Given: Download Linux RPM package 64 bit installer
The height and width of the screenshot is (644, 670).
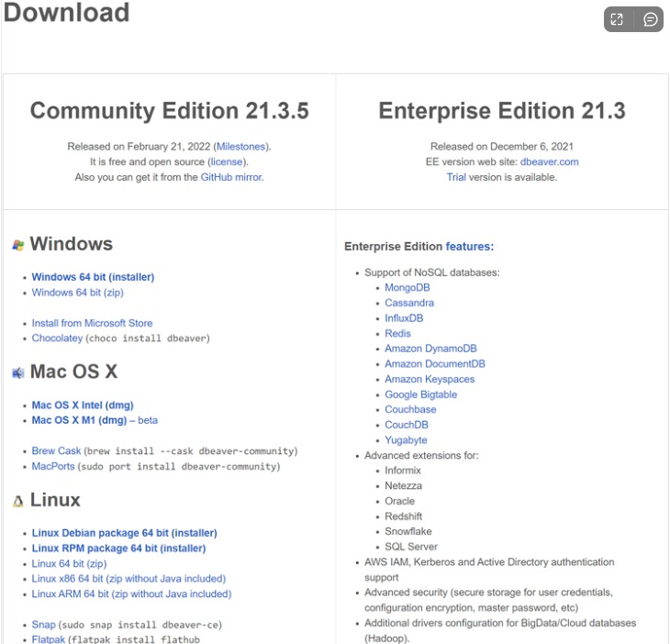Looking at the screenshot, I should coord(118,549).
